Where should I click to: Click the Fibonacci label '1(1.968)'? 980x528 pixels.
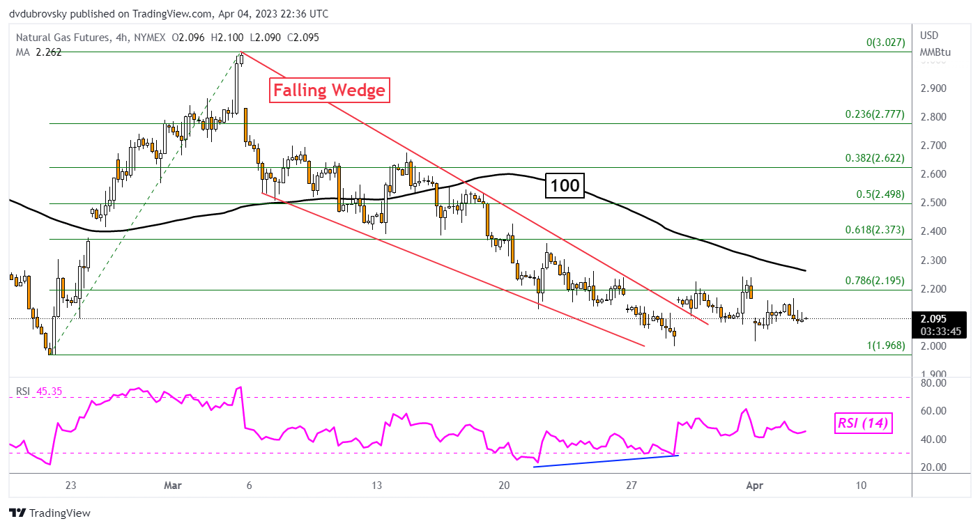tap(885, 345)
